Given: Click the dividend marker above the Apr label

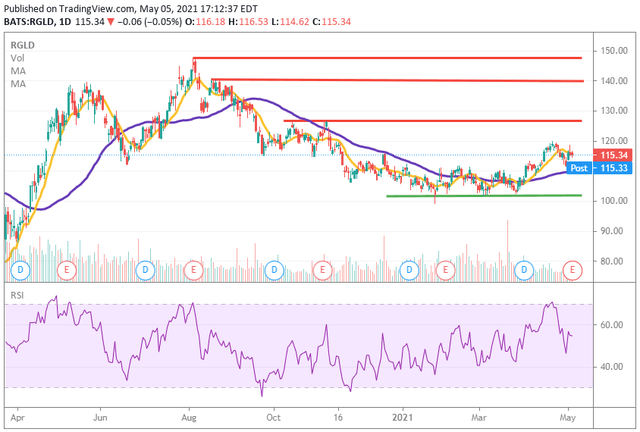Looking at the screenshot, I should pos(20,270).
